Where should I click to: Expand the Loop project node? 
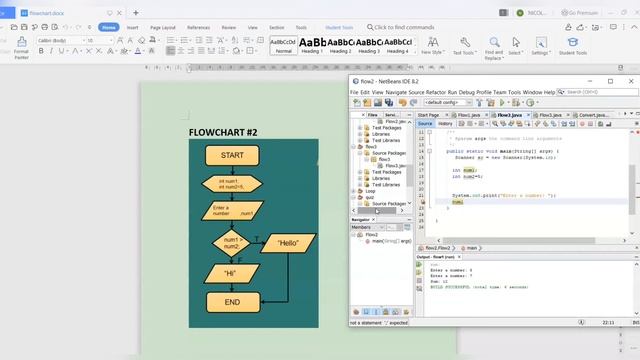click(353, 191)
